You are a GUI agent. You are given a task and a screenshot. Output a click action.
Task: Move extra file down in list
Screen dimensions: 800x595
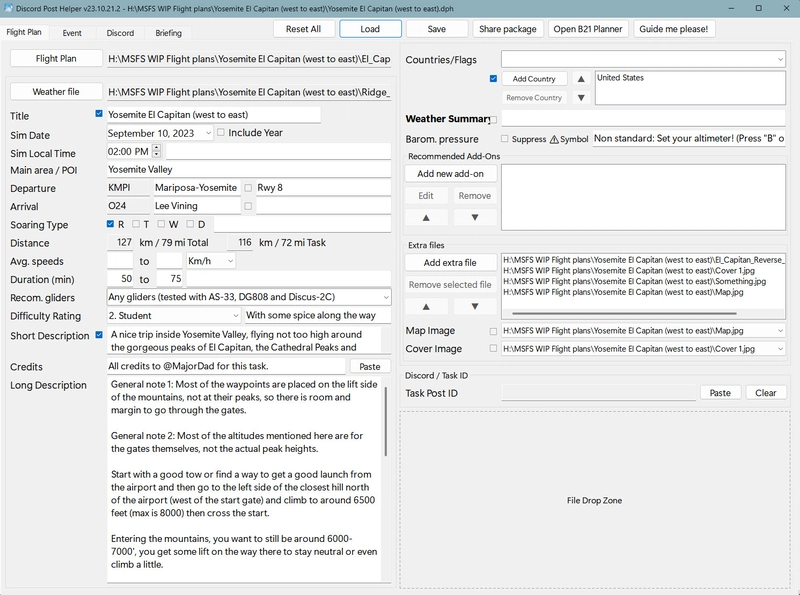click(474, 307)
